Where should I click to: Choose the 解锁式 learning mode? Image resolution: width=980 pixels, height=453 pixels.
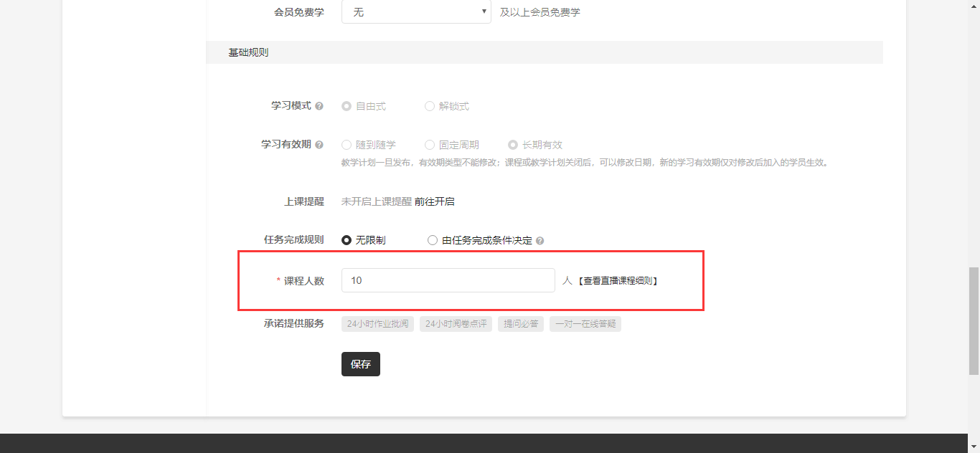point(430,106)
